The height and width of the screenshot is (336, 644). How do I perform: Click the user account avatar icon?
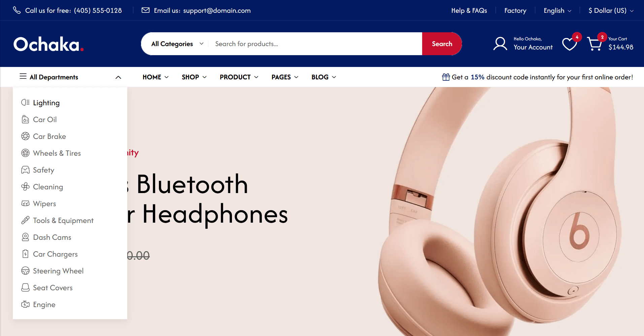[x=500, y=44]
